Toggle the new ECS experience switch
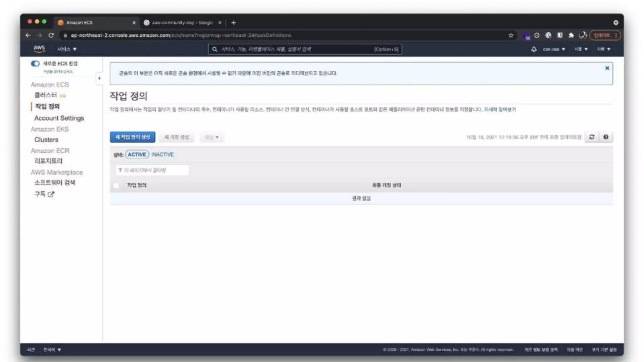The image size is (644, 362). (35, 63)
